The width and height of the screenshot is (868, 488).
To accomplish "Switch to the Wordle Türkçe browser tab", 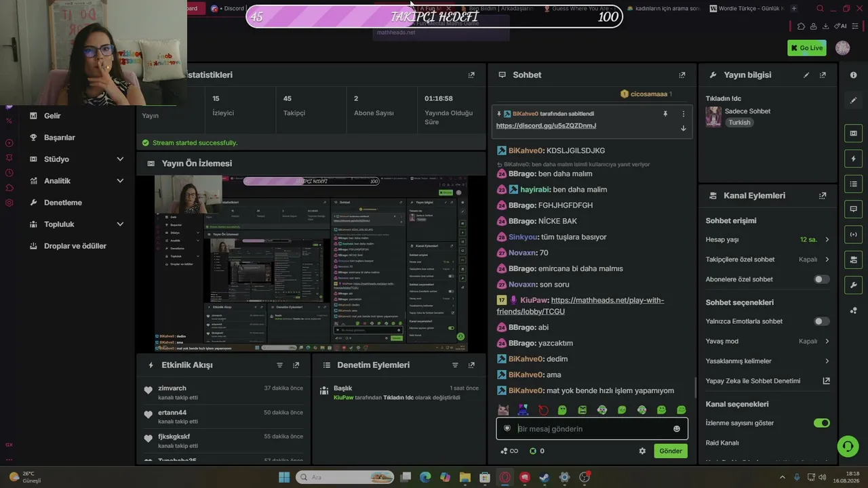I will point(746,9).
